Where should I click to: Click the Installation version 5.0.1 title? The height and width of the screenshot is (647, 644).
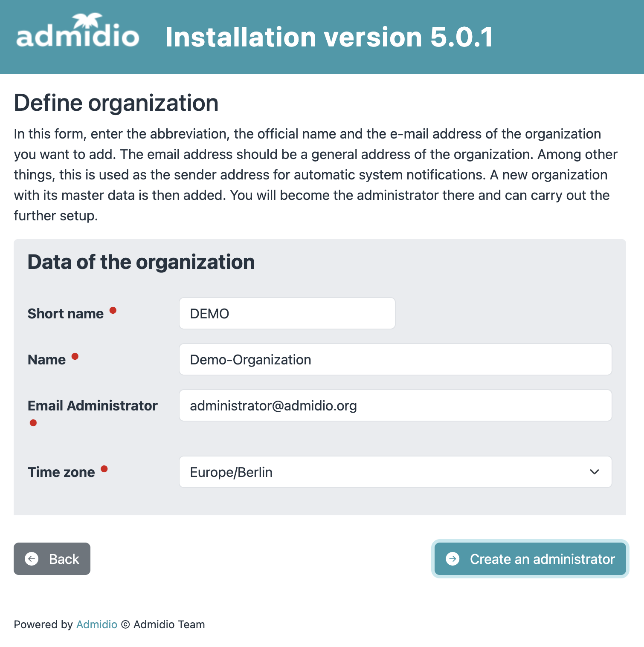[x=329, y=37]
